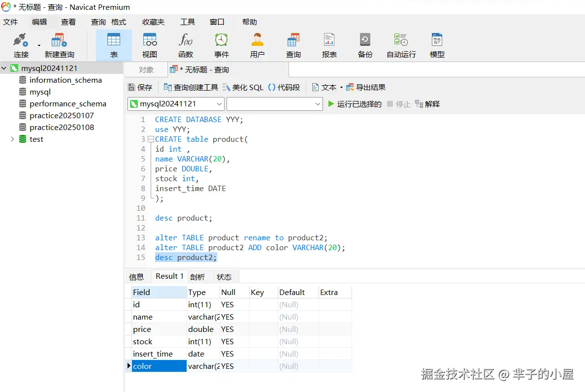
Task: Click line 11 desc product; in editor
Action: pyautogui.click(x=183, y=218)
